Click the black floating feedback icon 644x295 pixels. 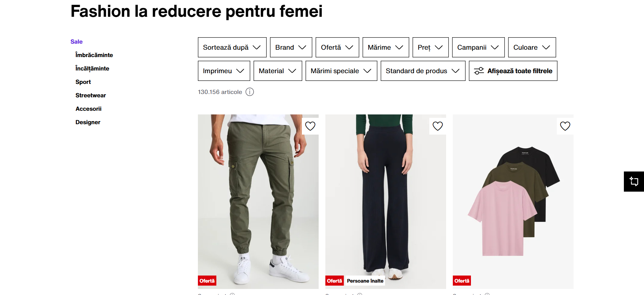pos(634,182)
